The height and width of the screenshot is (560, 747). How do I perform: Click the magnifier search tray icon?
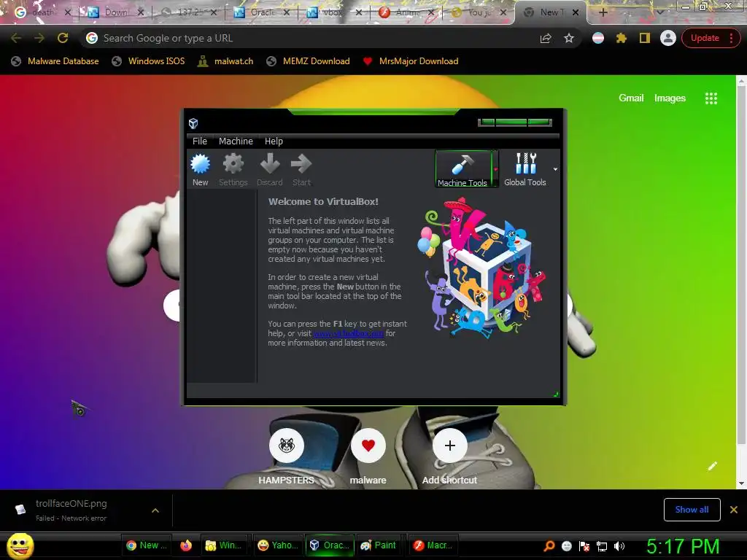(x=549, y=546)
